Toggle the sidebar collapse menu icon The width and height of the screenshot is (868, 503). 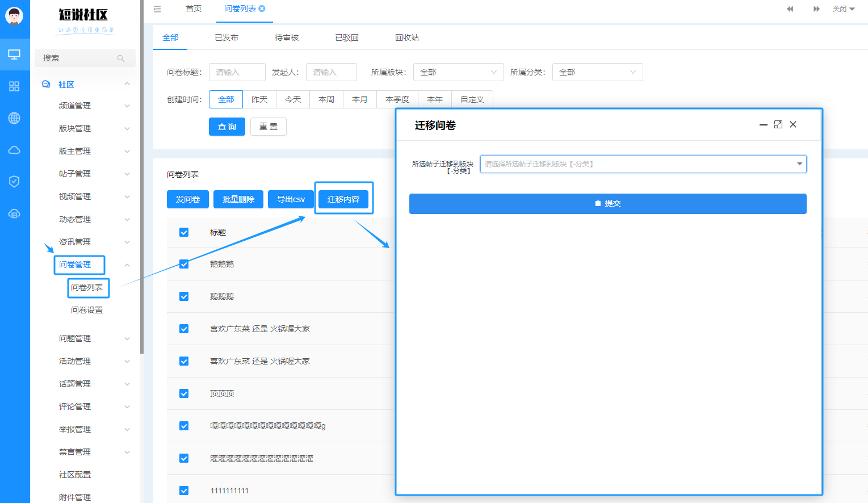(x=157, y=9)
